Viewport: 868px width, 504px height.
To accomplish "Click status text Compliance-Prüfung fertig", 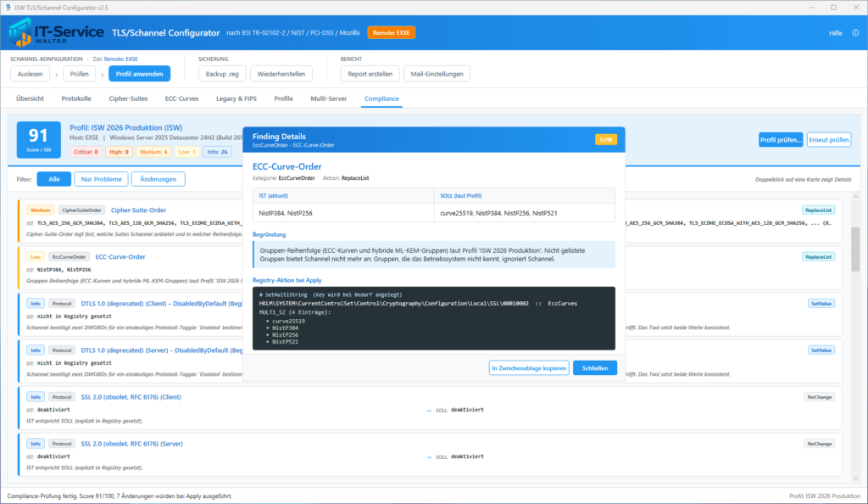I will pyautogui.click(x=120, y=496).
